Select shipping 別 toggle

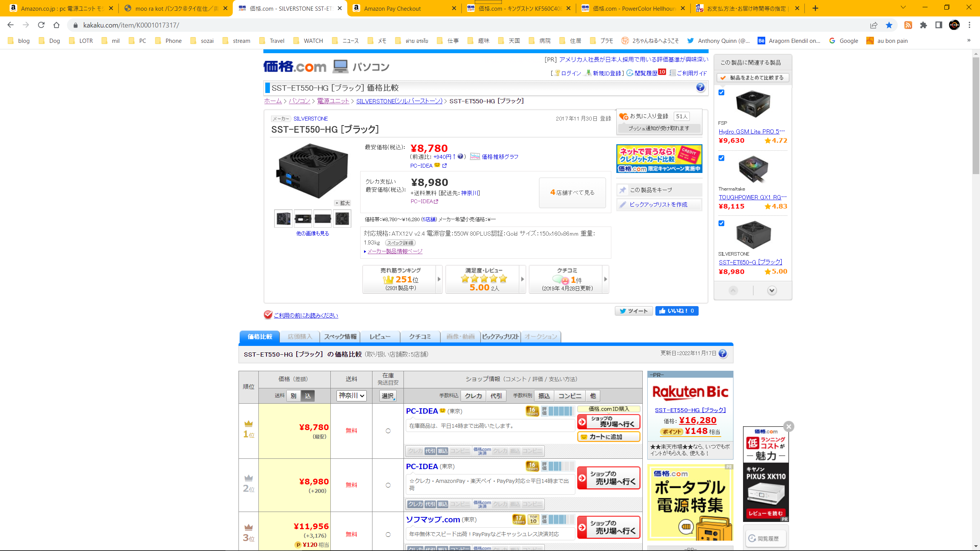(x=293, y=396)
